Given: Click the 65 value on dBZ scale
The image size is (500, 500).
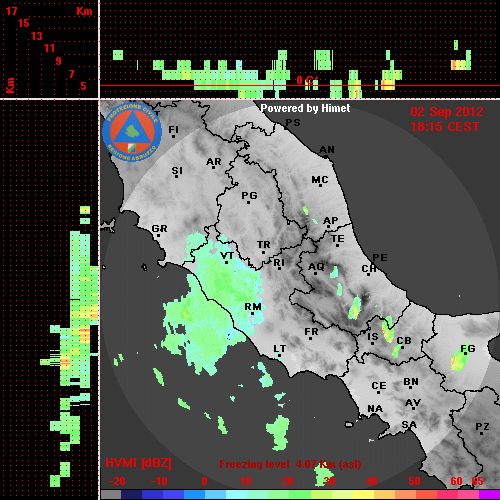Looking at the screenshot, I should click(478, 481).
